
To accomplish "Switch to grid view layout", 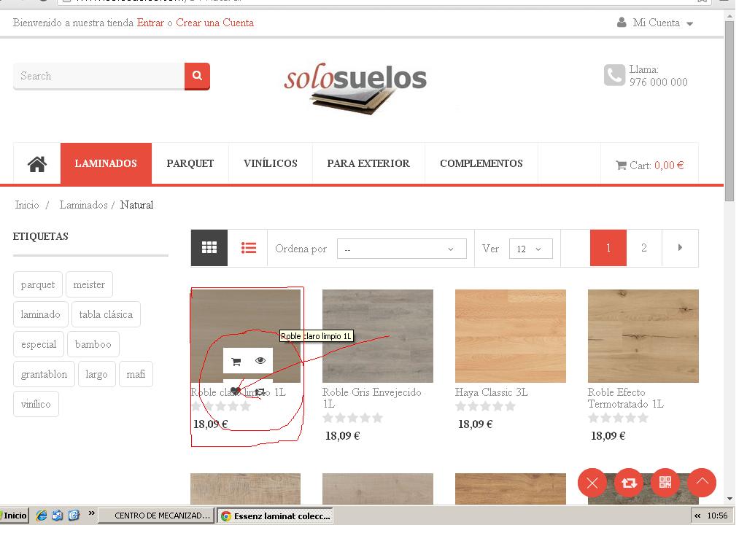I will (209, 248).
